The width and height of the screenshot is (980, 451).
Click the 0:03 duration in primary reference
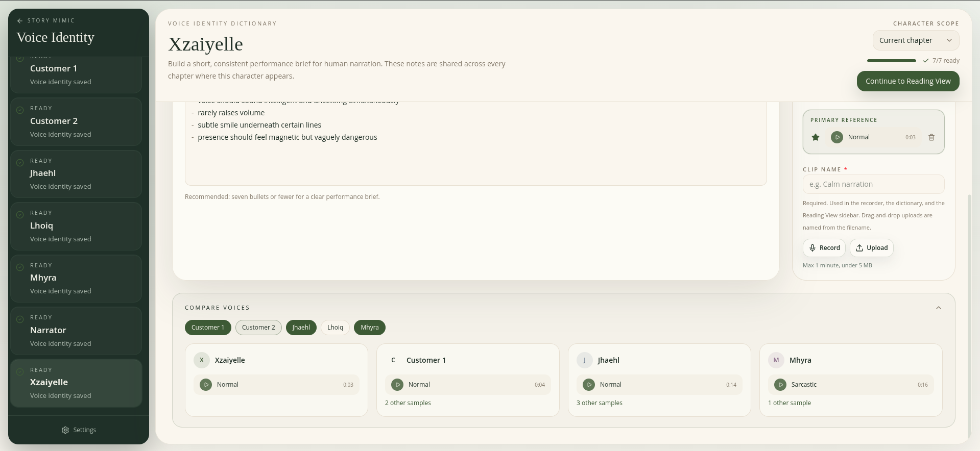click(911, 137)
